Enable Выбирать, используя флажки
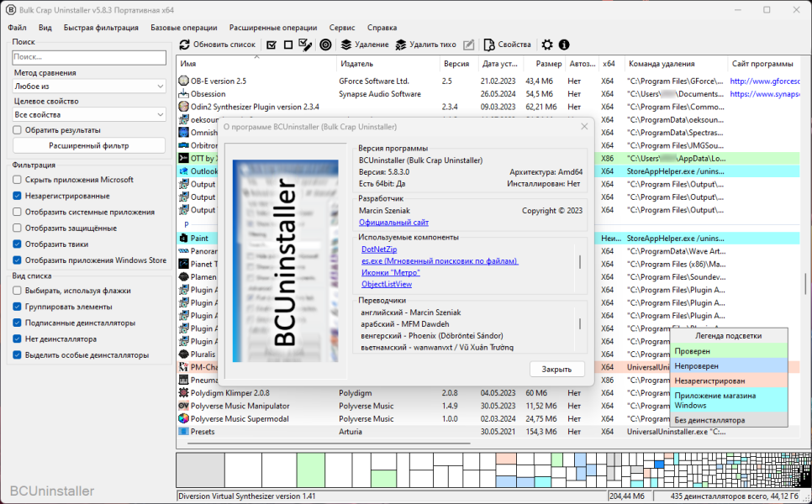812x504 pixels. (17, 291)
